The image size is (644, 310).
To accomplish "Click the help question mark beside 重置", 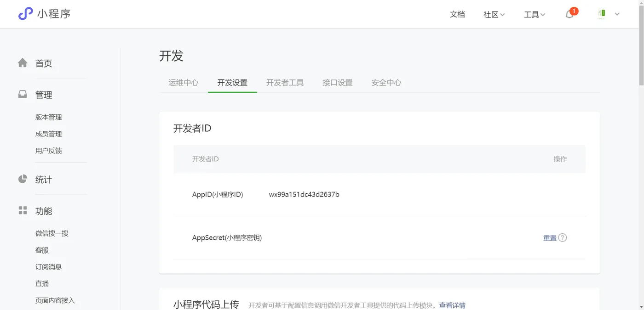I will tap(563, 238).
